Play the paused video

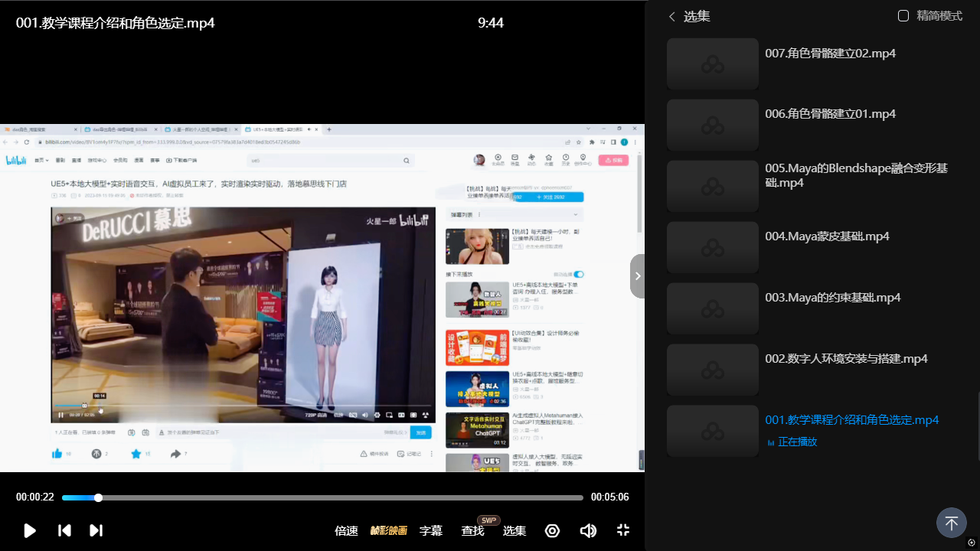[x=30, y=530]
